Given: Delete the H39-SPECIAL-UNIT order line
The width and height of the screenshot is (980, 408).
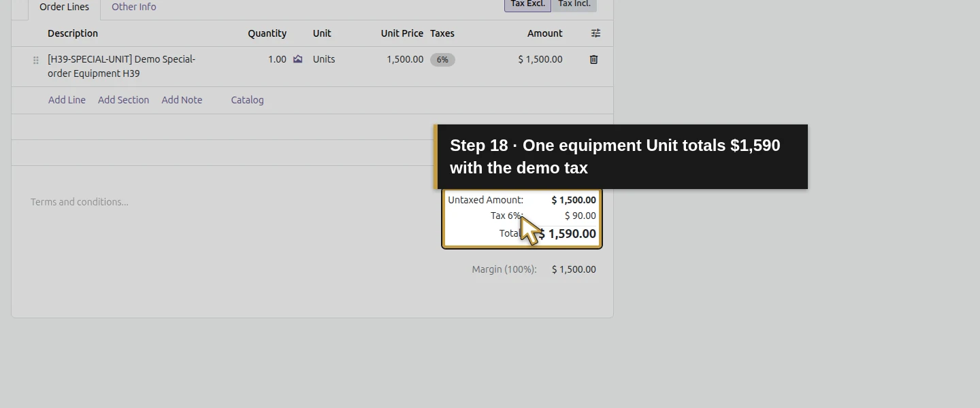Looking at the screenshot, I should pos(593,59).
